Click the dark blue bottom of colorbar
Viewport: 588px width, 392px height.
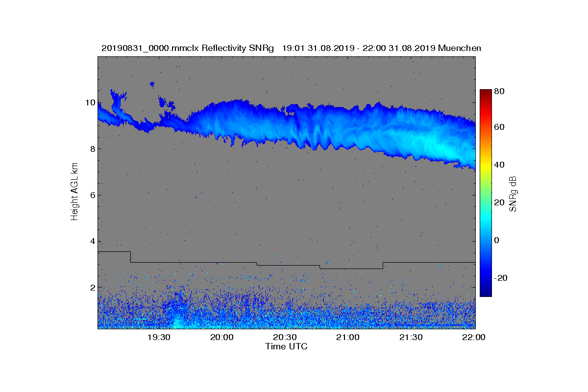(x=486, y=293)
